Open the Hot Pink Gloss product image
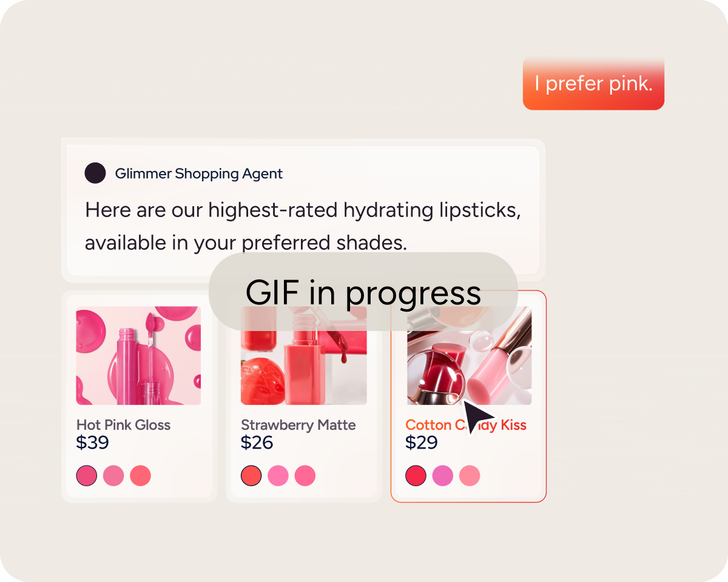The height and width of the screenshot is (582, 728). click(x=138, y=355)
